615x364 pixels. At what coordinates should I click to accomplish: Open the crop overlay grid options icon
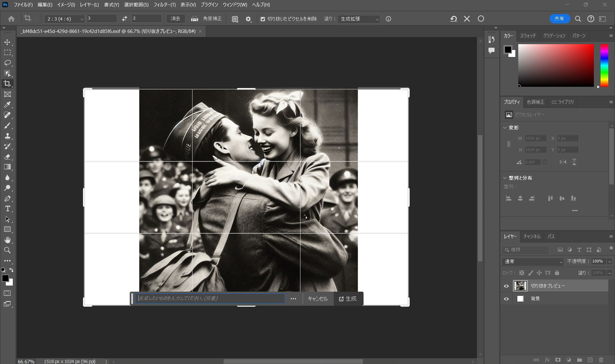click(235, 19)
